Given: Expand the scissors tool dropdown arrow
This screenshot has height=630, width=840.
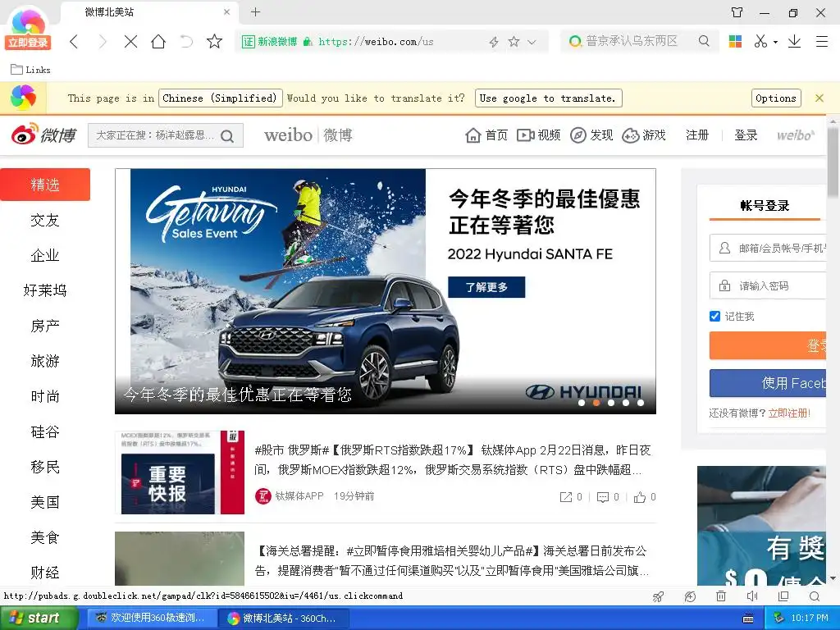Looking at the screenshot, I should click(775, 42).
